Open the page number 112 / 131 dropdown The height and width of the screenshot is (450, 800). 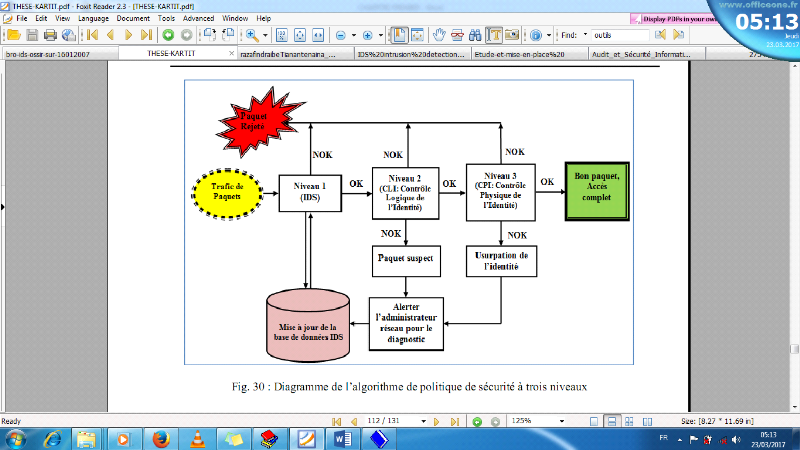tap(423, 421)
